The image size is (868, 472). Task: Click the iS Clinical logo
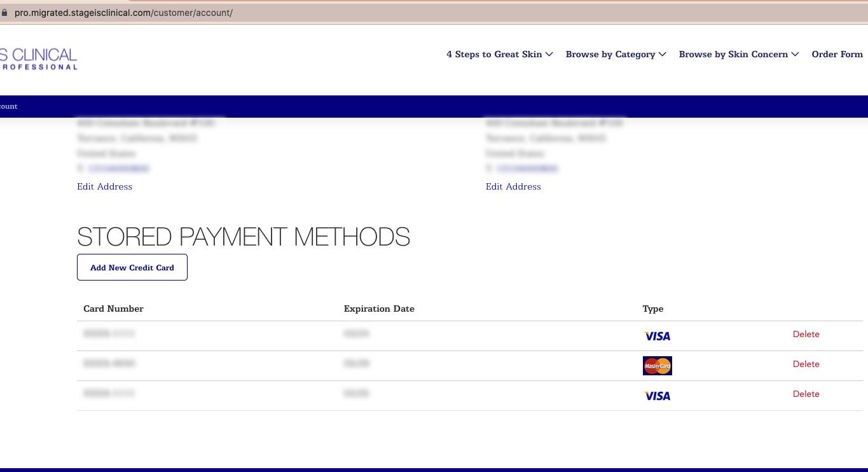pyautogui.click(x=38, y=58)
